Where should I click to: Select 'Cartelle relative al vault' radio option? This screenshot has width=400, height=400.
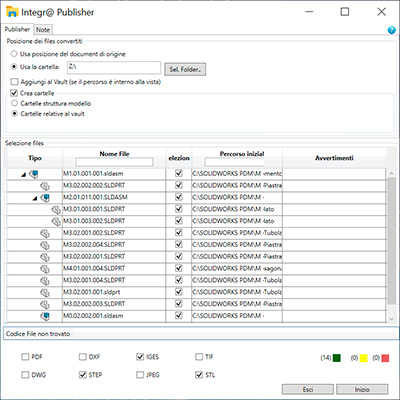pos(14,114)
